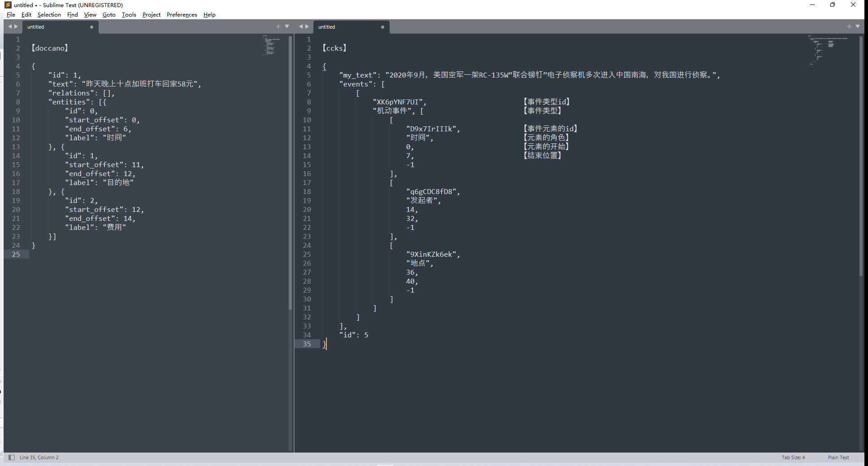Image resolution: width=868 pixels, height=466 pixels.
Task: Open tab list dropdown in right pane
Action: (858, 26)
